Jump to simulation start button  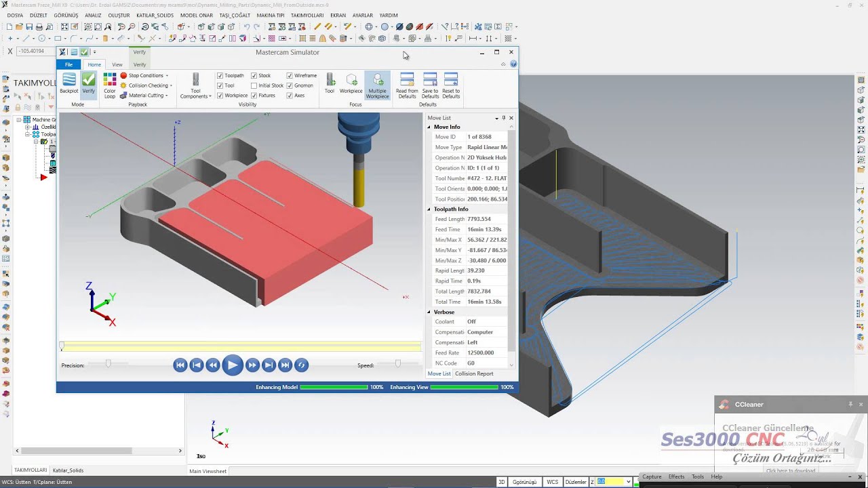point(180,365)
